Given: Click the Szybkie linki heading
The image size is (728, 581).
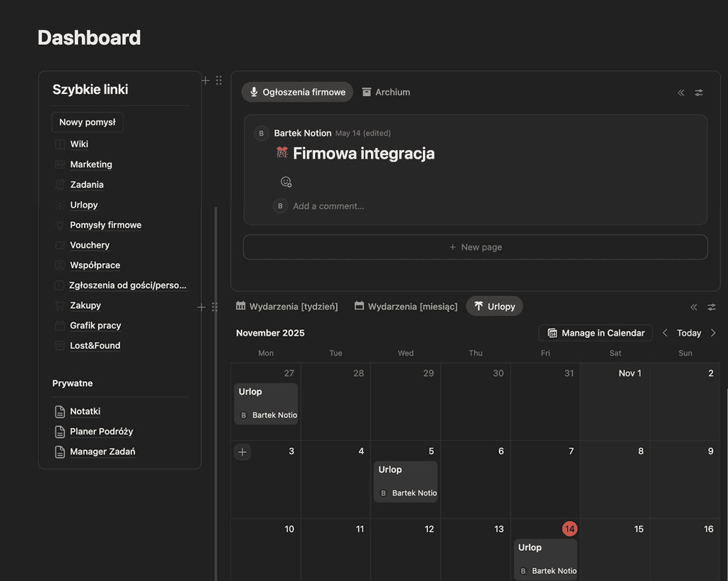Looking at the screenshot, I should [x=90, y=89].
